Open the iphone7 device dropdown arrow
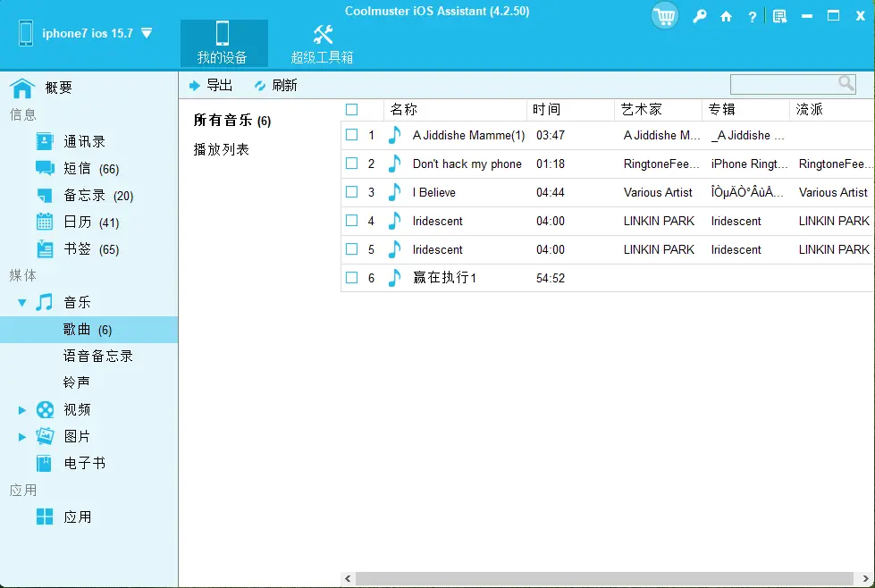875x588 pixels. click(x=147, y=33)
